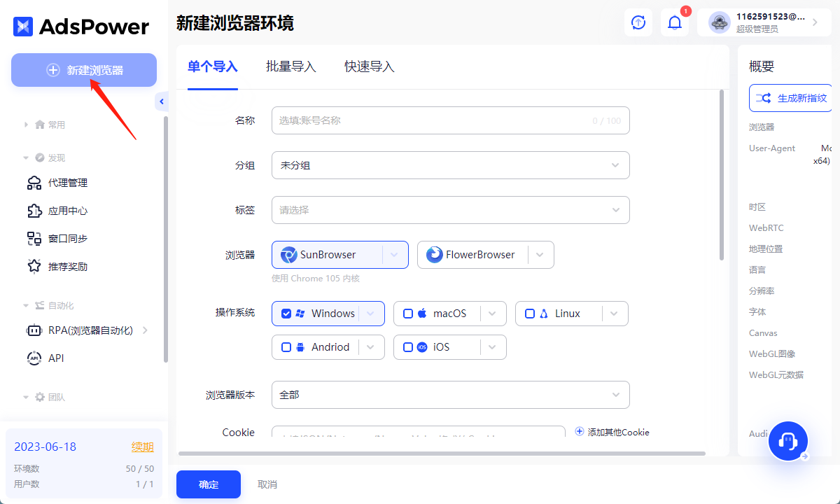The height and width of the screenshot is (504, 840).
Task: Confirm with the 确定 button
Action: click(x=209, y=484)
